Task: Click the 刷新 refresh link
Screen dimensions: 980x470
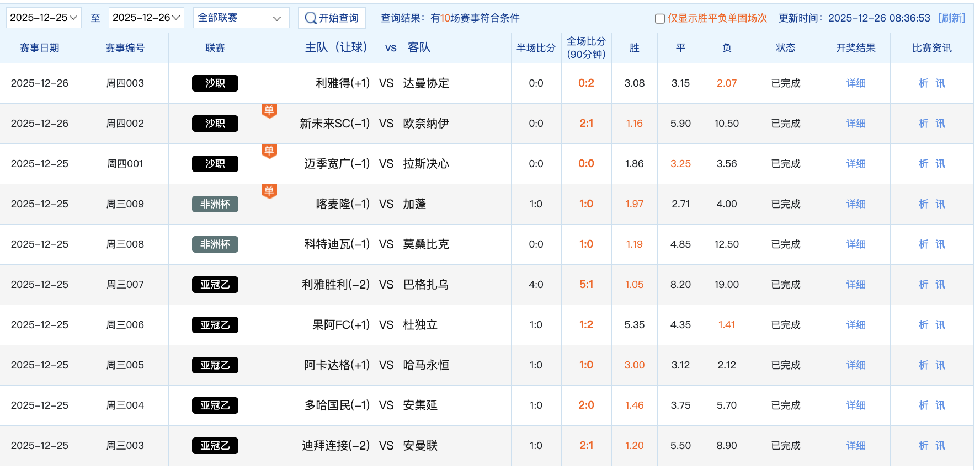Action: click(952, 18)
